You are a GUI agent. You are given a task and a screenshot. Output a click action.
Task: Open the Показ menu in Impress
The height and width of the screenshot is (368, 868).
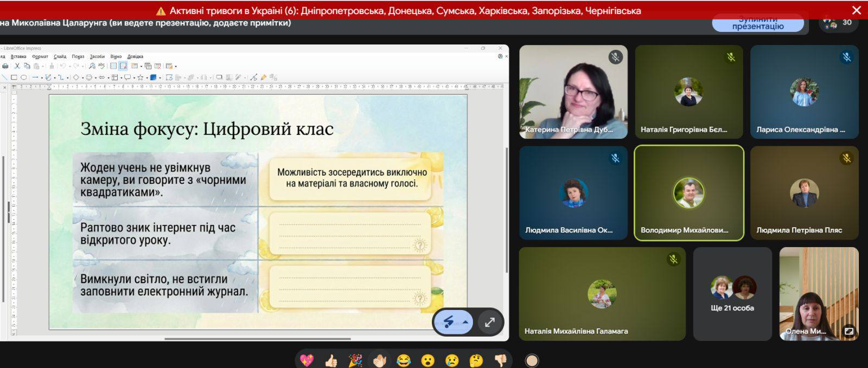(78, 56)
